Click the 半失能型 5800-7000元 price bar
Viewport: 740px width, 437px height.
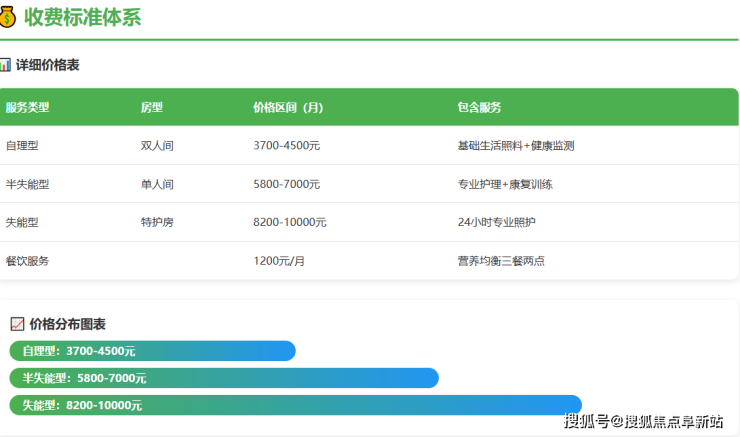tap(224, 378)
